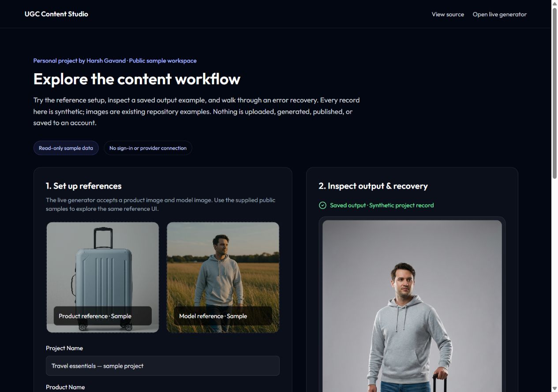Viewport: 558px width, 392px height.
Task: Click the UGC Content Studio logo text
Action: pyautogui.click(x=56, y=14)
